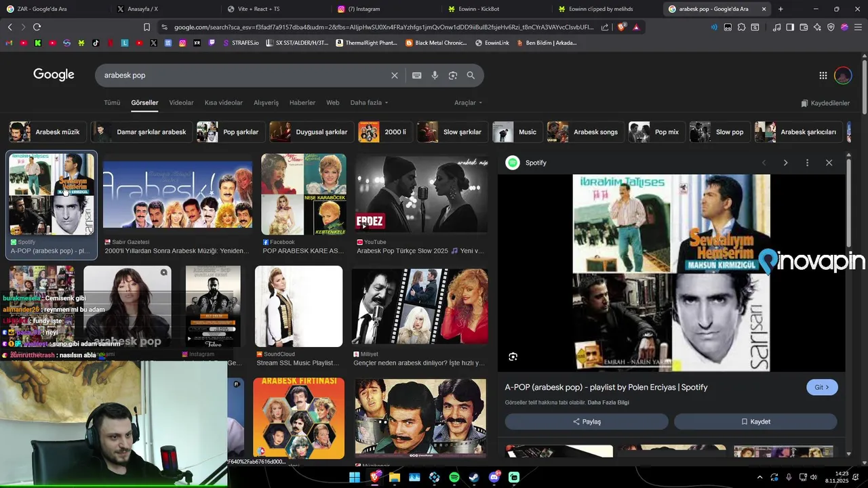Viewport: 868px width, 488px height.
Task: Search inside the image with the lens icon
Action: (x=513, y=357)
